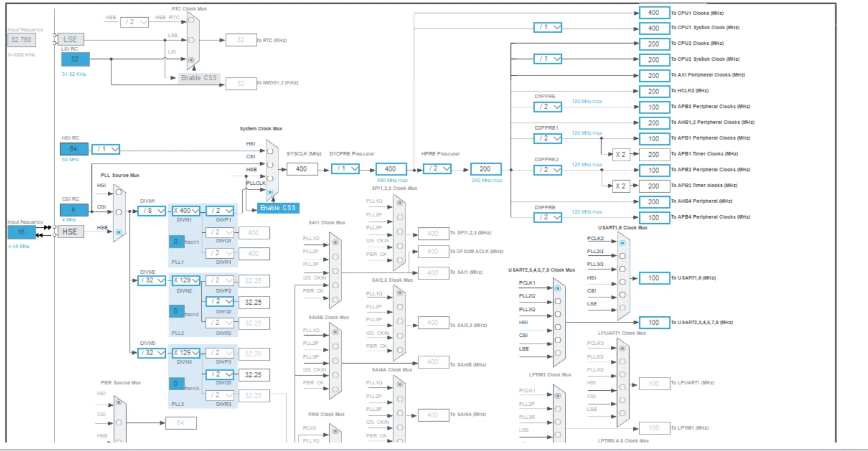Click the LSI RC 32 value box

pos(75,59)
